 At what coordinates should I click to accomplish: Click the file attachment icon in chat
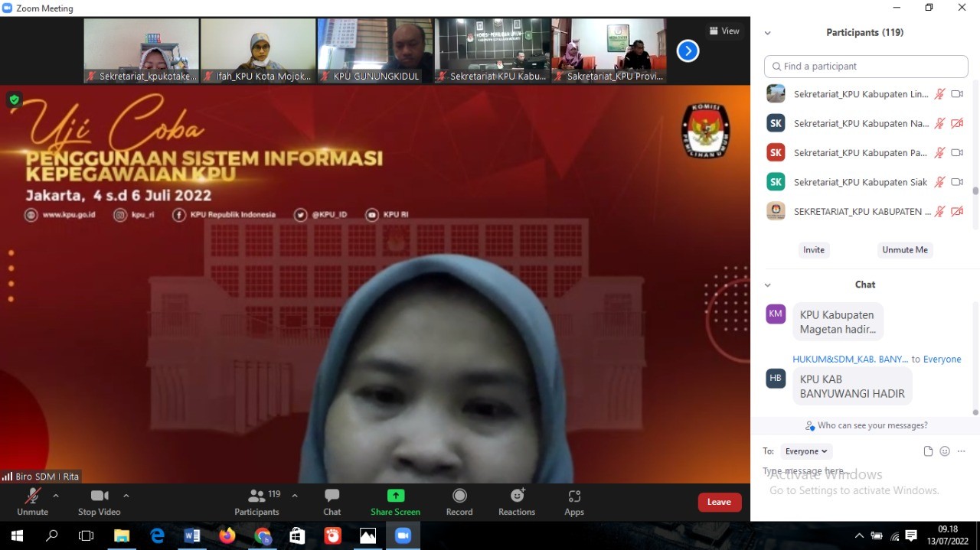(928, 451)
